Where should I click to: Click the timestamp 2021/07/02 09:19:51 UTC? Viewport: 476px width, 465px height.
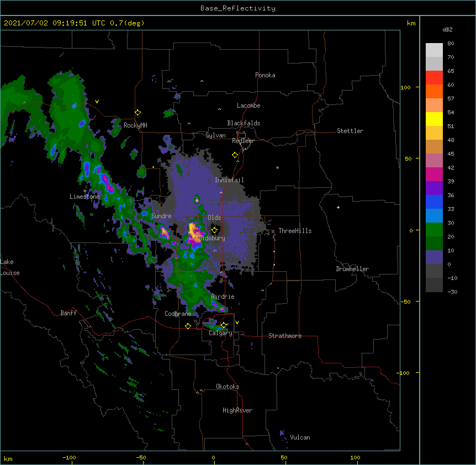[54, 23]
